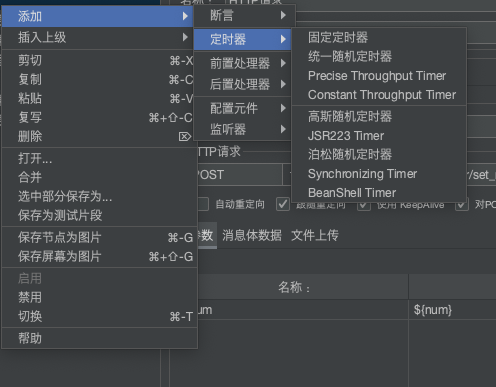496x387 pixels.
Task: Open the 文件上传 tab
Action: pyautogui.click(x=315, y=235)
